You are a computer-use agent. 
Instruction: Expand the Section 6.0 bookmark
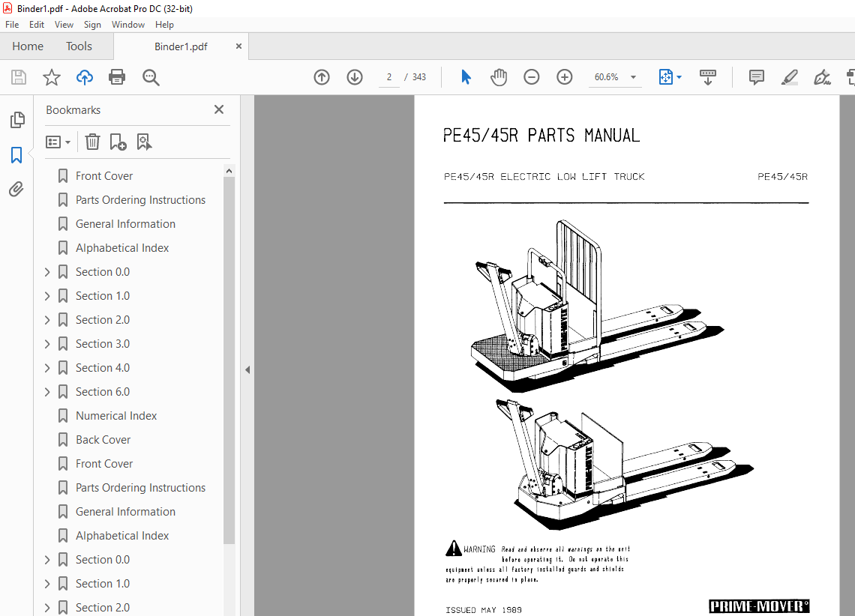[47, 392]
